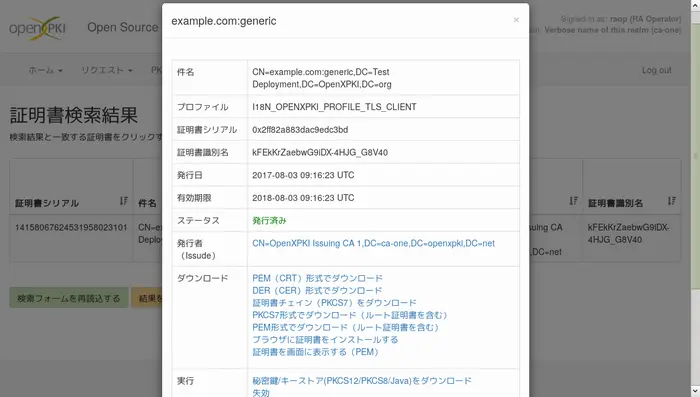The width and height of the screenshot is (700, 397).
Task: Open the ホーム menu dropdown
Action: tap(45, 70)
